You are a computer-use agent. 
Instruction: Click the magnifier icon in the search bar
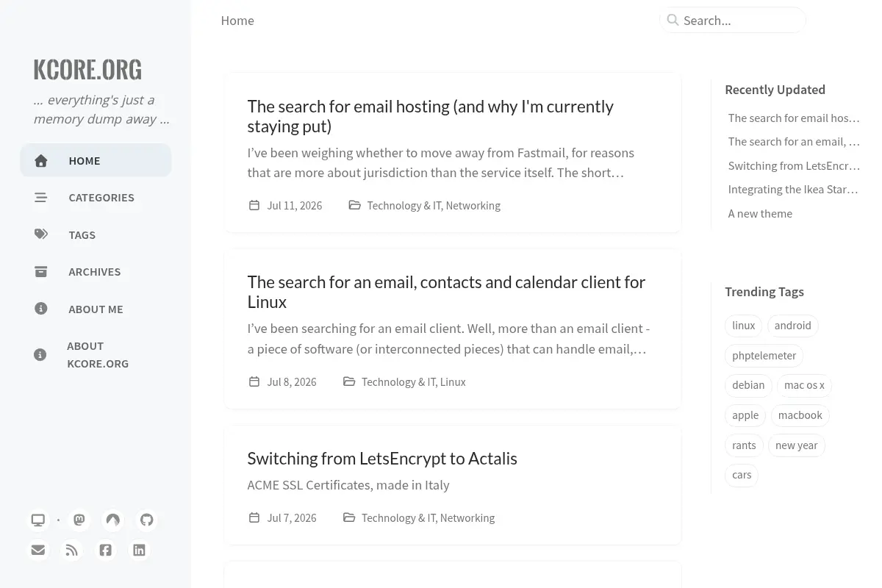tap(673, 20)
